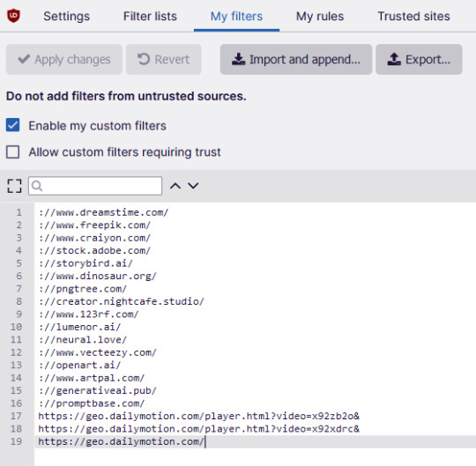
Task: Select line ://www.dreamstime.com/
Action: pyautogui.click(x=103, y=212)
